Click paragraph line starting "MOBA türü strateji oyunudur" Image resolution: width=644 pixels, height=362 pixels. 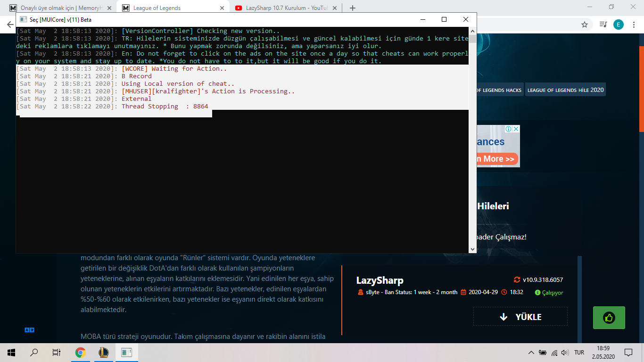(203, 337)
